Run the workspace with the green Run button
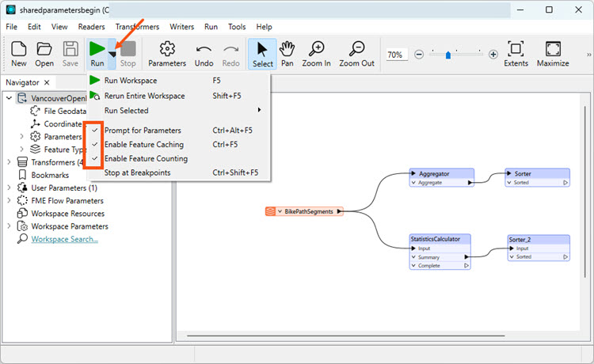Image resolution: width=594 pixels, height=364 pixels. click(97, 54)
